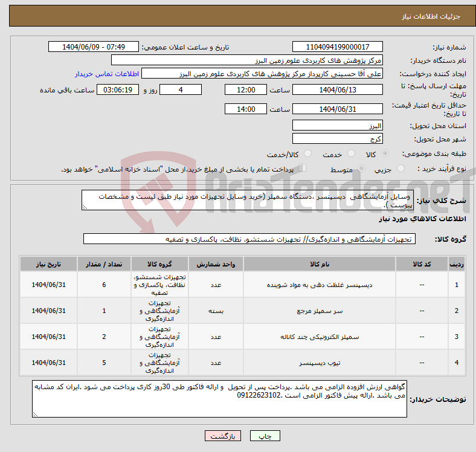The width and height of the screenshot is (476, 452).
Task: Select the جزیی purchase type radio
Action: click(x=400, y=168)
